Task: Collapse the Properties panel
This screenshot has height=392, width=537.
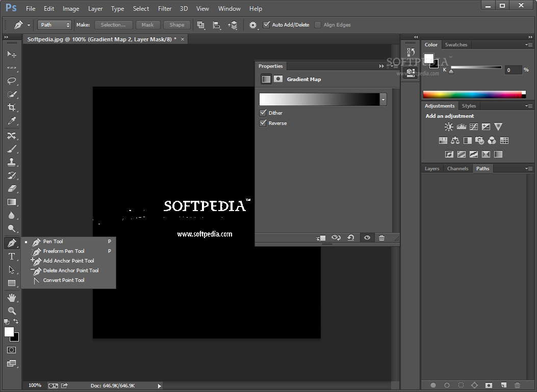Action: tap(381, 66)
